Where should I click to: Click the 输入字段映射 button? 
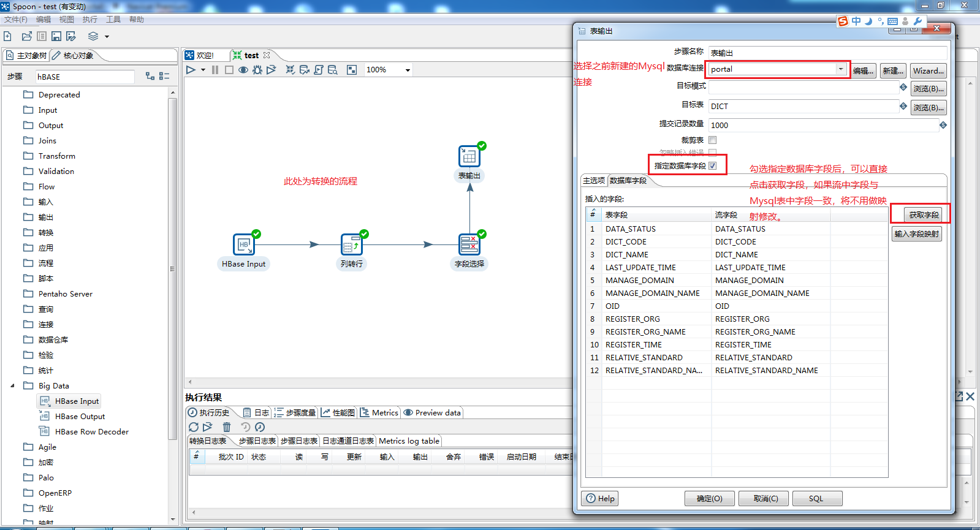(916, 234)
